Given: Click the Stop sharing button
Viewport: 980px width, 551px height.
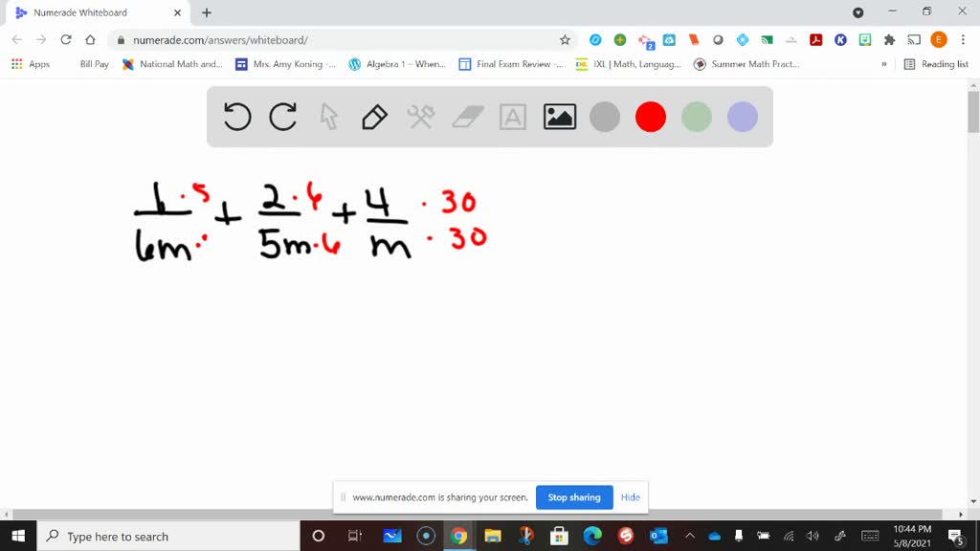Looking at the screenshot, I should click(574, 497).
